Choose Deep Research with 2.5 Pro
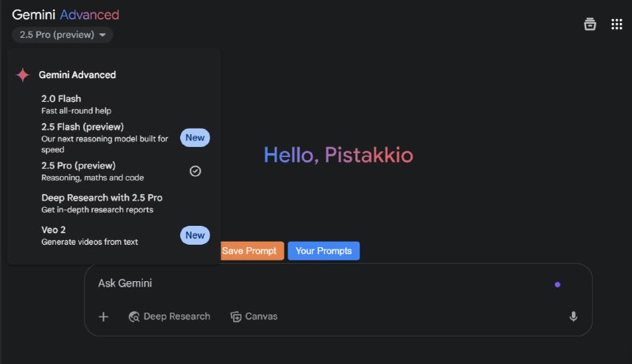 [x=113, y=204]
